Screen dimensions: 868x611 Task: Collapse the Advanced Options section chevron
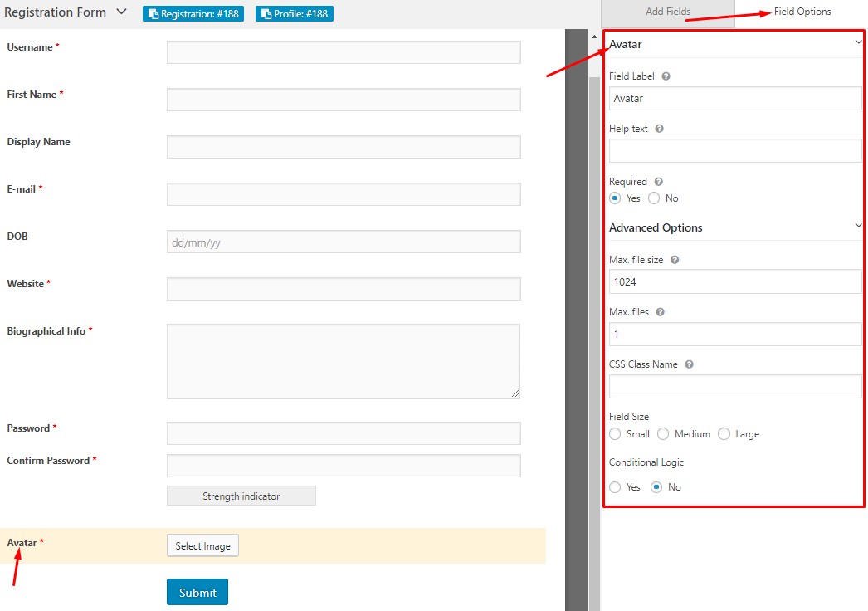[858, 226]
